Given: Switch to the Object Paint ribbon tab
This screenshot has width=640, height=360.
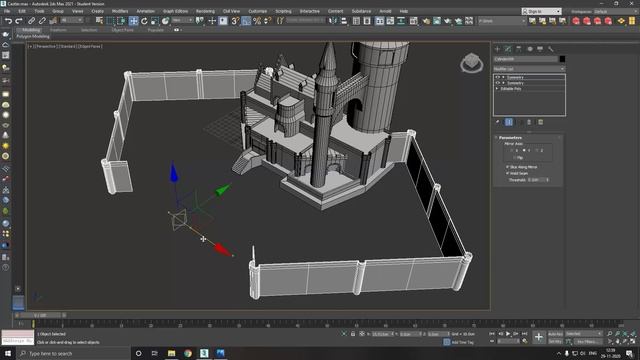Looking at the screenshot, I should pyautogui.click(x=122, y=30).
